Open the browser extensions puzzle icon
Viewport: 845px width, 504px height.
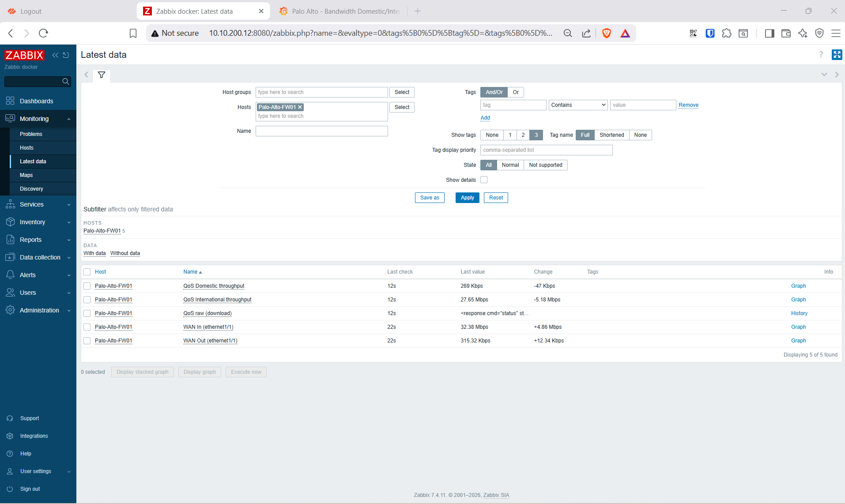pyautogui.click(x=727, y=33)
